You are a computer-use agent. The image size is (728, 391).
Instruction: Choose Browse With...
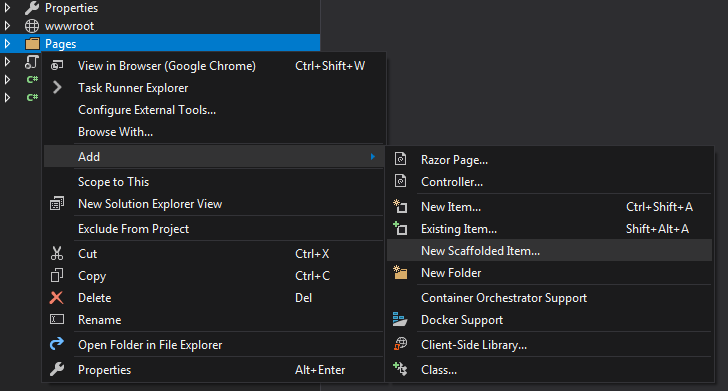click(x=214, y=132)
